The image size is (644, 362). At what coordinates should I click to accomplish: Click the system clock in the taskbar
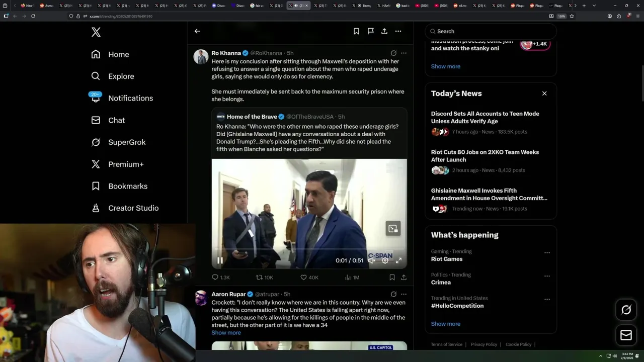(x=627, y=356)
